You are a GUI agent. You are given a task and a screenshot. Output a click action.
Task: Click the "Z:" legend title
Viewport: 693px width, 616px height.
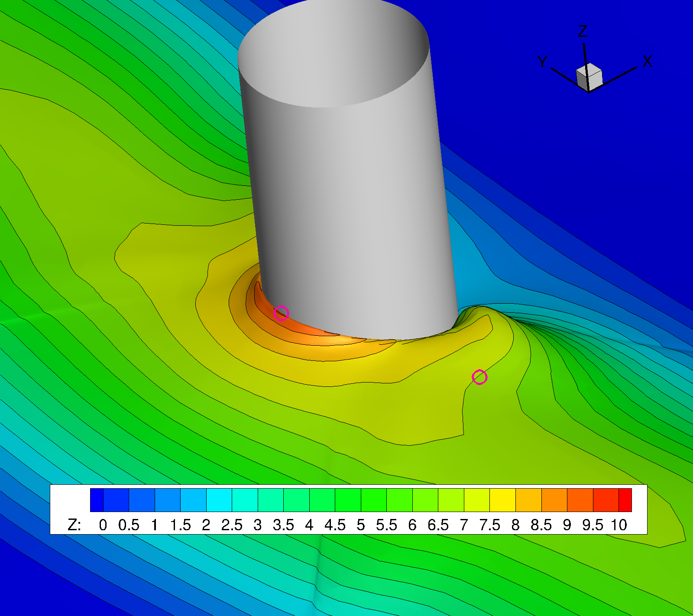click(74, 525)
